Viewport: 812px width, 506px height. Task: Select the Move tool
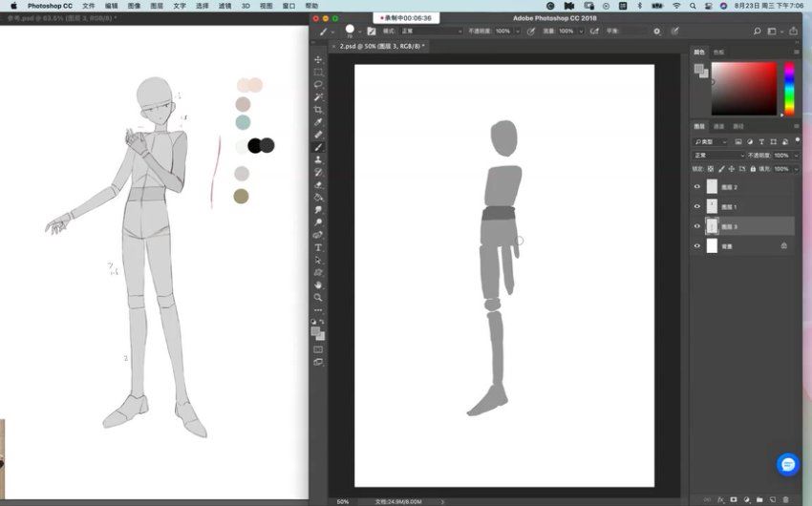318,59
